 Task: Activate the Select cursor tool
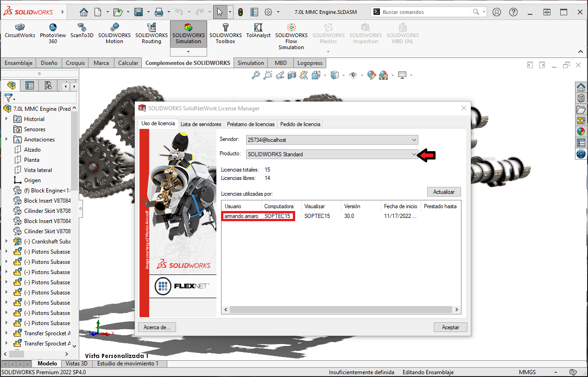(220, 12)
